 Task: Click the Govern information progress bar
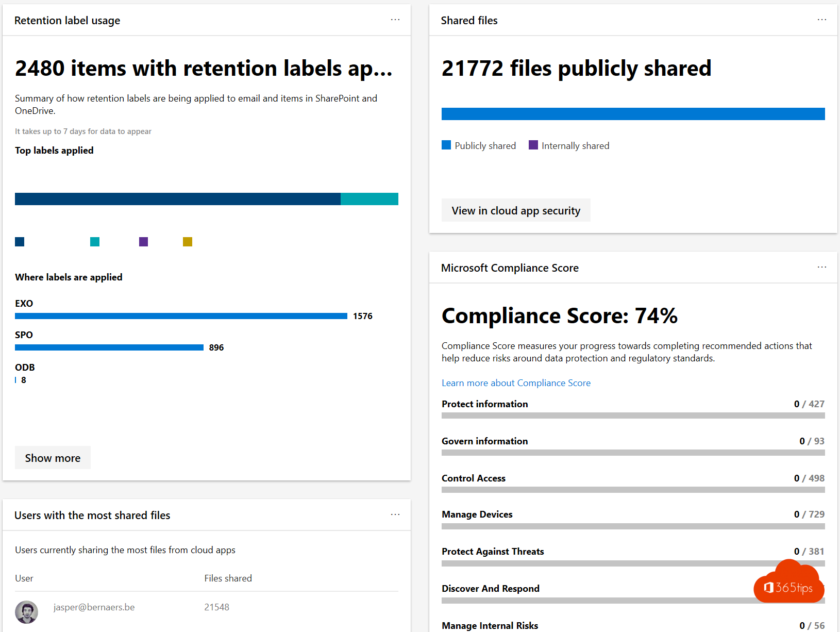tap(633, 453)
